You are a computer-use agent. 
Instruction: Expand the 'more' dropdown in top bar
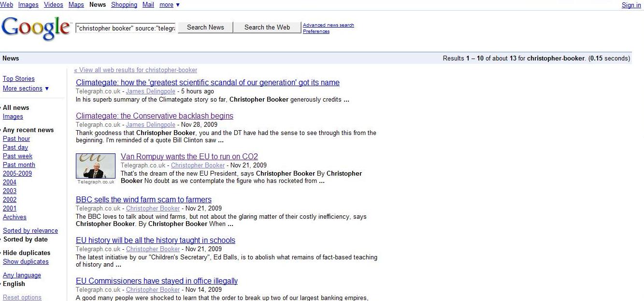[x=170, y=4]
